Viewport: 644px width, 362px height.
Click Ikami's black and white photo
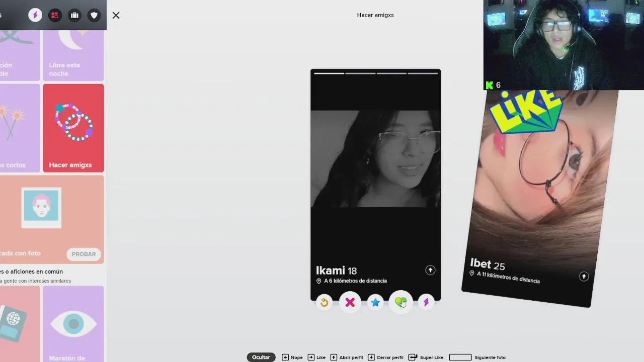(375, 158)
